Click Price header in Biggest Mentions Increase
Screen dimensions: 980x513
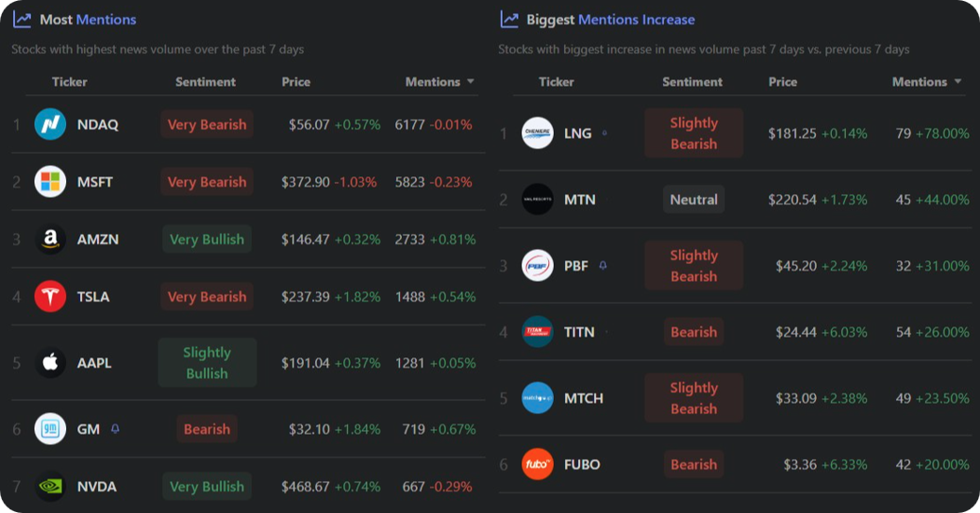click(x=783, y=82)
